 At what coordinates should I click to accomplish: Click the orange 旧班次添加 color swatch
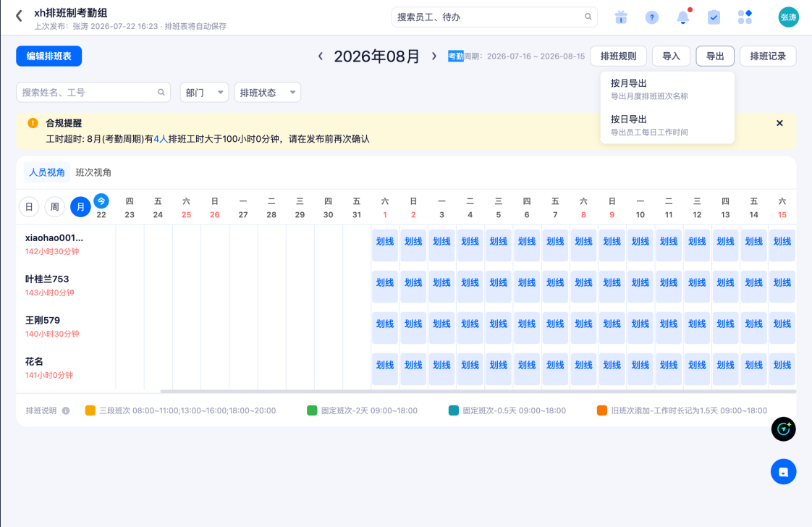(x=601, y=410)
